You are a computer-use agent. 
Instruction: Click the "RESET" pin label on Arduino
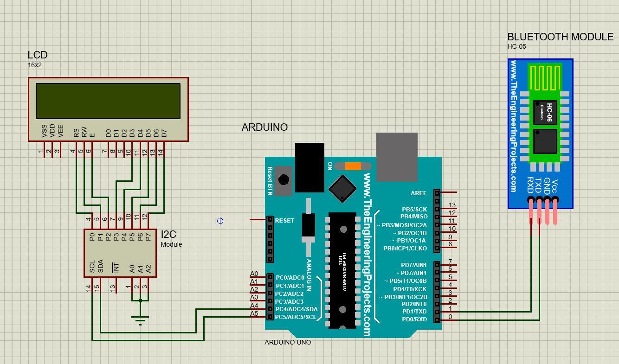pyautogui.click(x=284, y=220)
